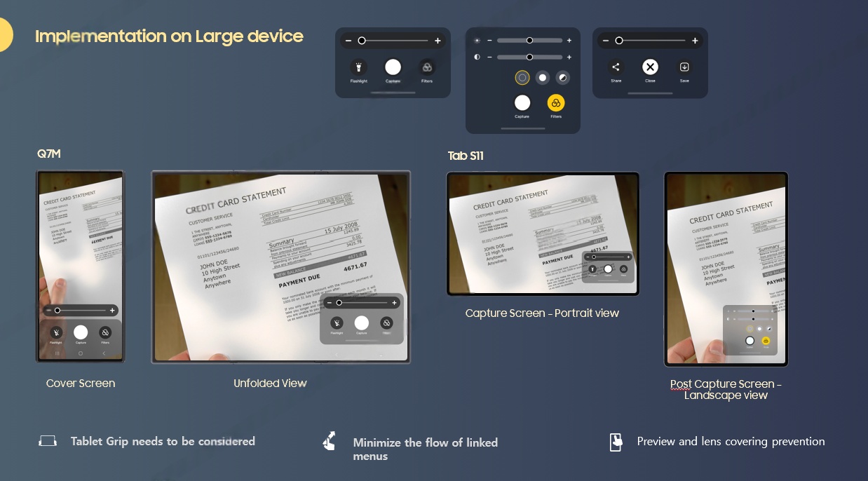The image size is (868, 481).
Task: Select black-and-white split filter in top filters panel
Action: [x=562, y=78]
